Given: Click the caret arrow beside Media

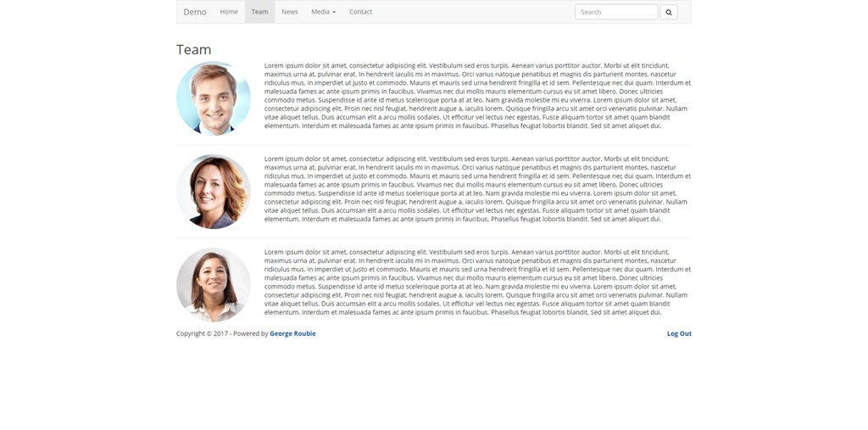Looking at the screenshot, I should point(334,13).
